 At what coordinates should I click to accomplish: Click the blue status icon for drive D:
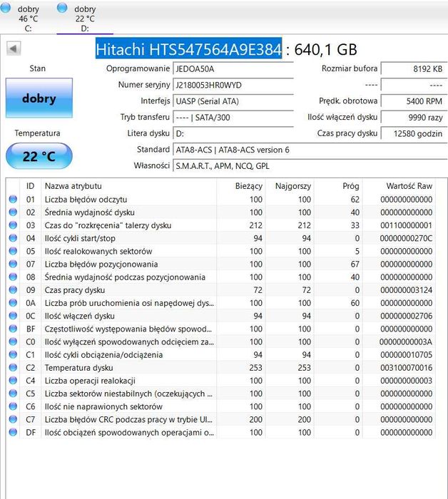tap(62, 8)
